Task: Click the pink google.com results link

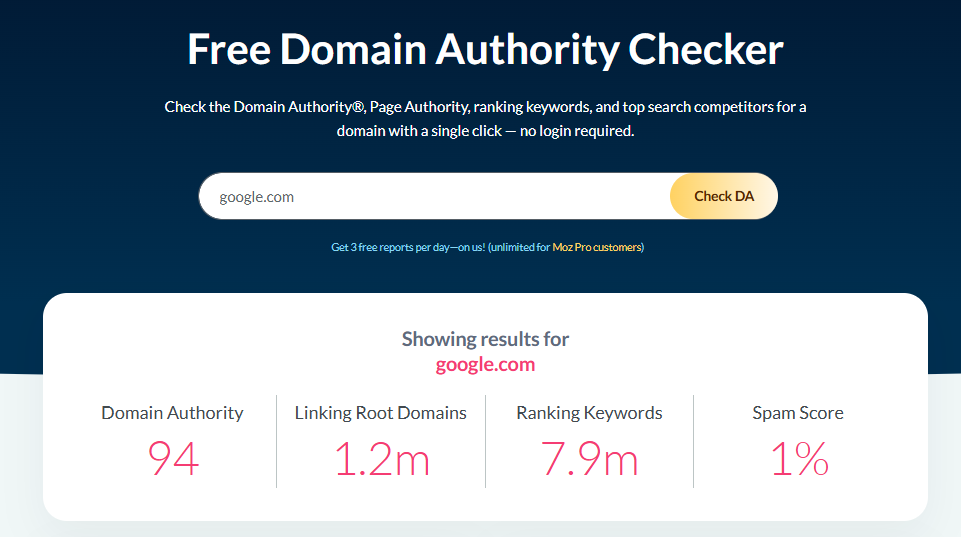Action: (485, 364)
